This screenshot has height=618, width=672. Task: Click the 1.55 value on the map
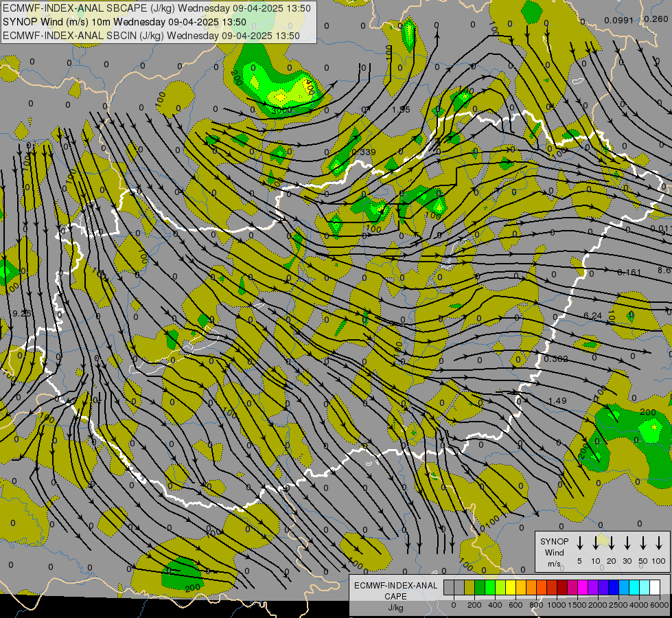401,110
